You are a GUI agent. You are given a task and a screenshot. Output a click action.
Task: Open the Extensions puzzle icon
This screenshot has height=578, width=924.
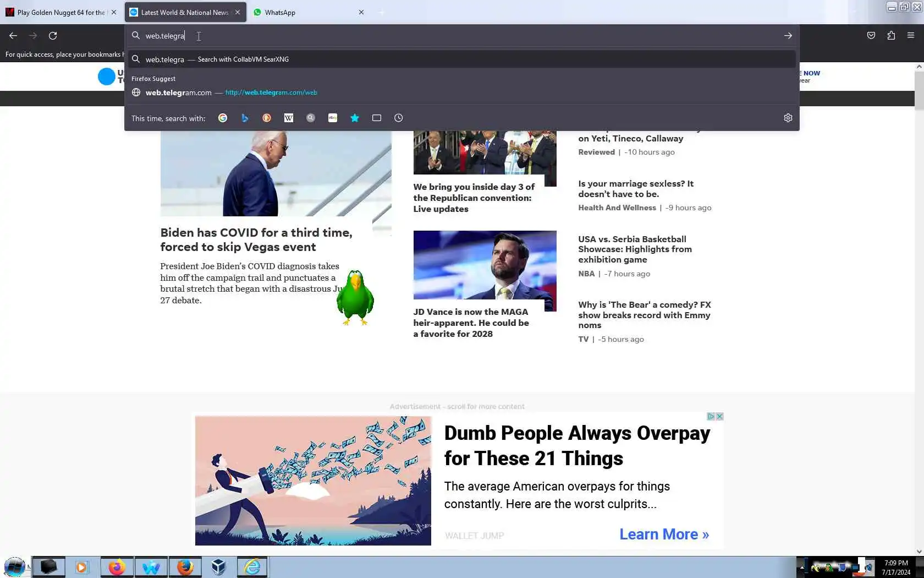891,36
